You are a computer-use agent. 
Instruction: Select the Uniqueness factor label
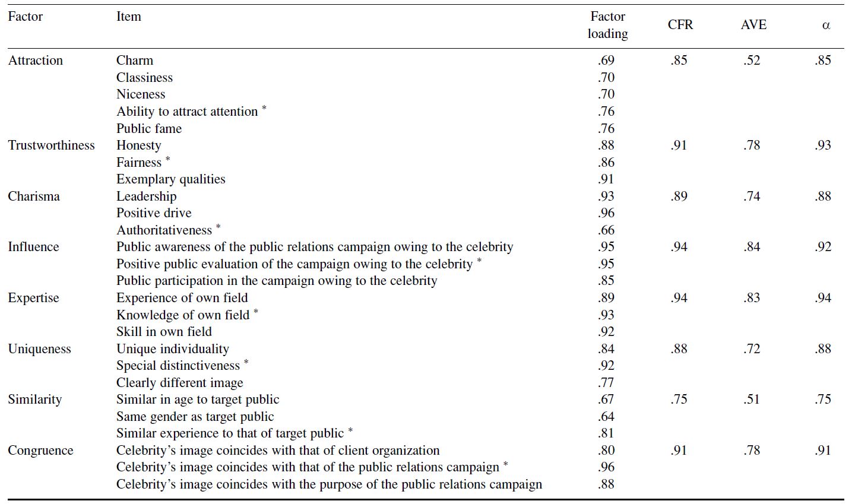click(x=40, y=349)
